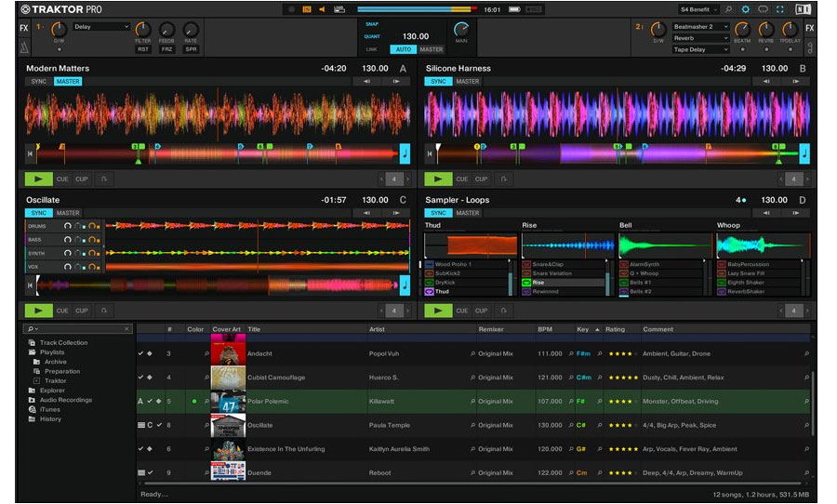Toggle MASTER on Deck B Silicone Harness

pos(468,81)
